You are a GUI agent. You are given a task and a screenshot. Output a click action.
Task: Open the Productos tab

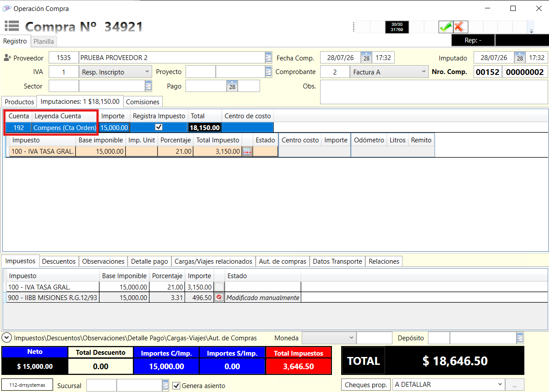19,102
